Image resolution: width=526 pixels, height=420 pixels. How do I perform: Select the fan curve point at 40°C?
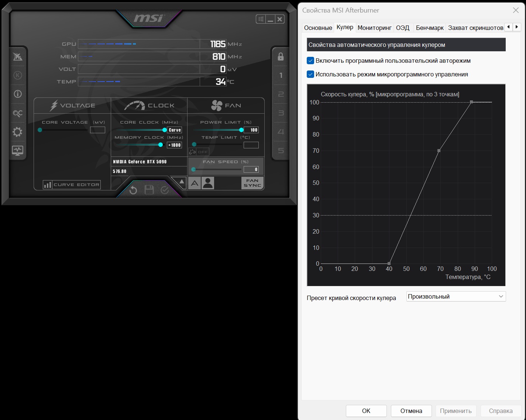[x=389, y=264]
